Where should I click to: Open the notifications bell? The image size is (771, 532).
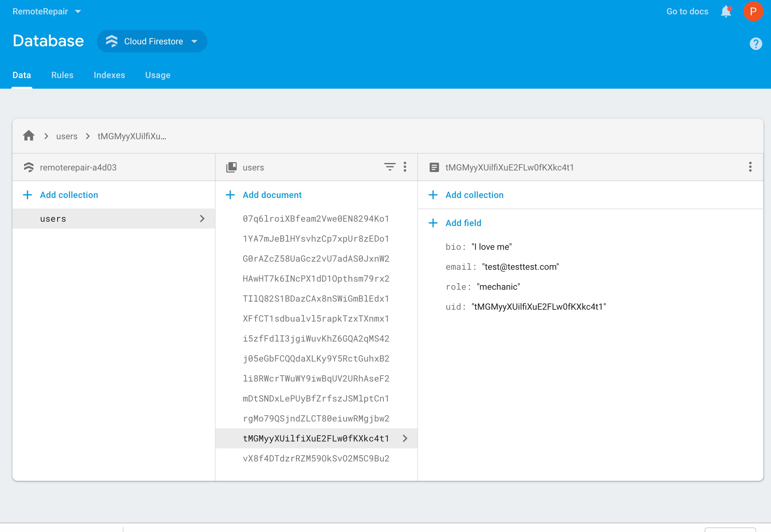pyautogui.click(x=726, y=12)
